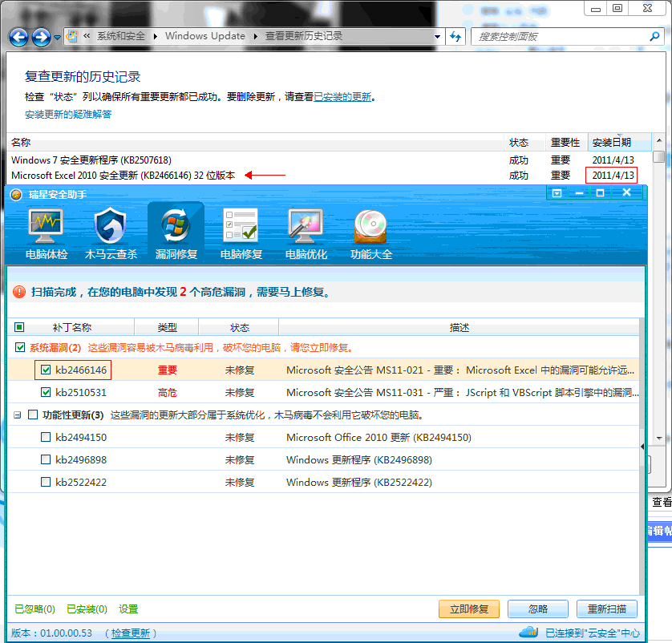Open 木马云查杀 trojan cloud scan
Screen dimensions: 672x643
click(x=111, y=234)
